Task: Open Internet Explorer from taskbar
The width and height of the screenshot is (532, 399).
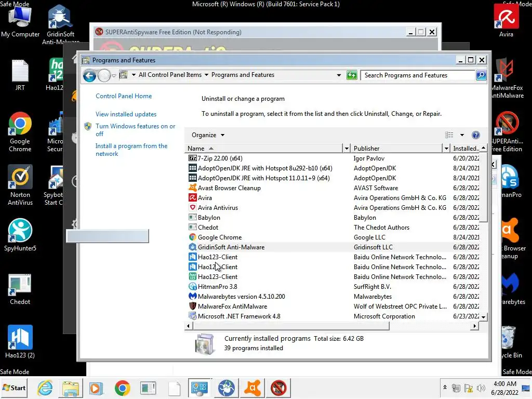Action: click(x=45, y=388)
